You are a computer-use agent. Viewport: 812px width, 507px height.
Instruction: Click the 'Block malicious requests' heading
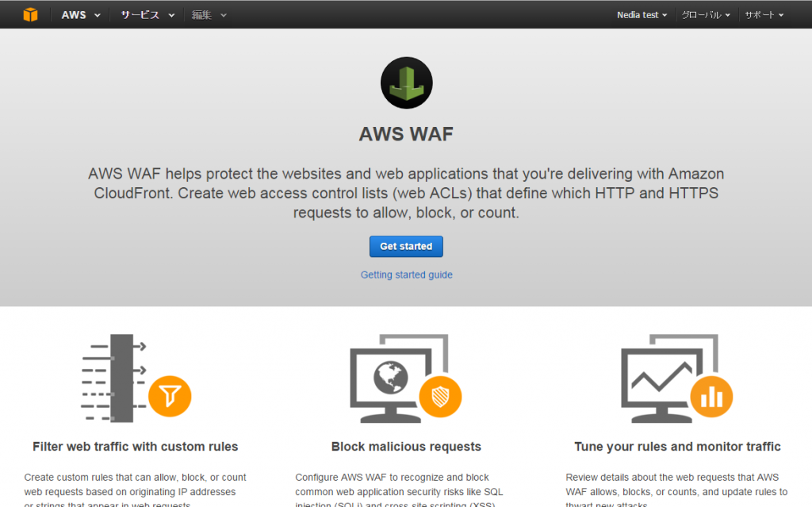406,447
